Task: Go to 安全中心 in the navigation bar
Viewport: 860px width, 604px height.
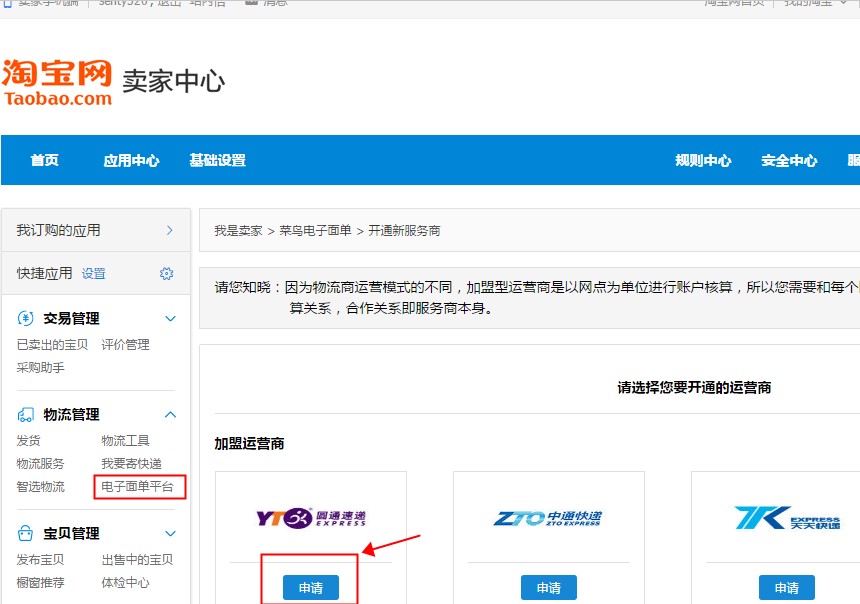Action: [x=789, y=160]
